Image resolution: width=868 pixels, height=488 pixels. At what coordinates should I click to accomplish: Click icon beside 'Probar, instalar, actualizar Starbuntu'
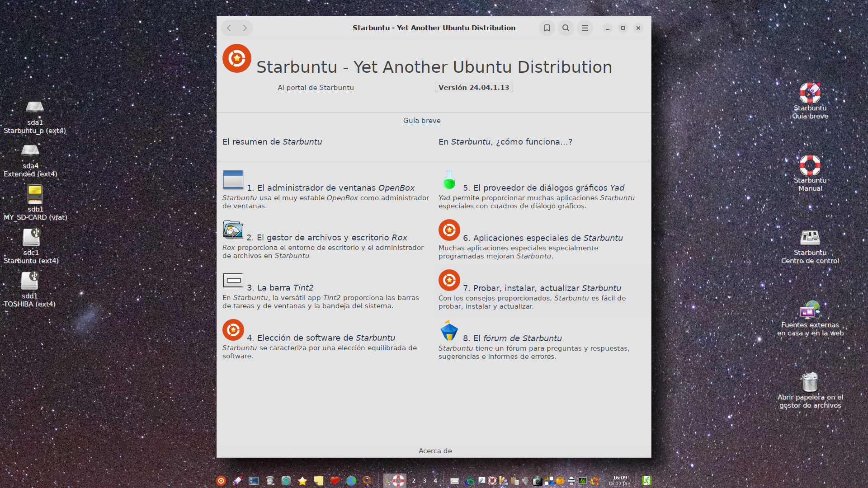point(449,280)
